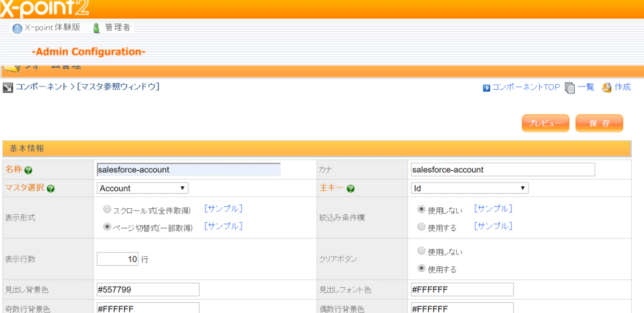Open the 作成 link
644x313 pixels.
[x=623, y=88]
